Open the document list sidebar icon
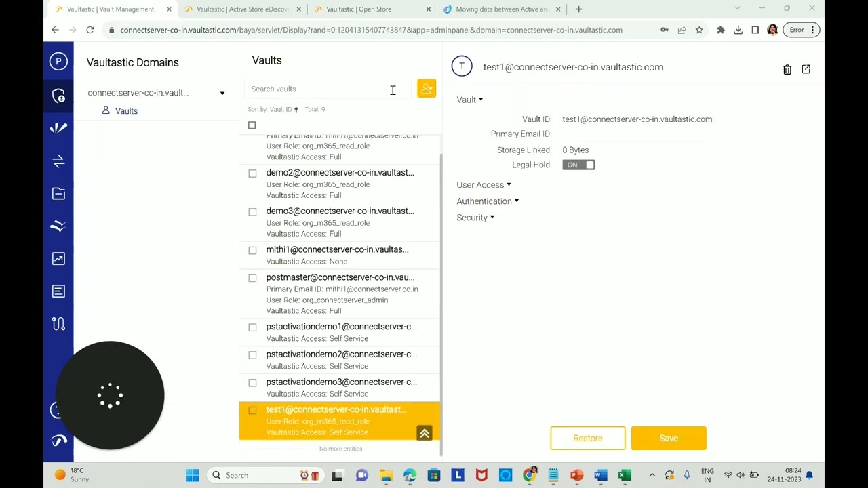The image size is (868, 488). [58, 291]
